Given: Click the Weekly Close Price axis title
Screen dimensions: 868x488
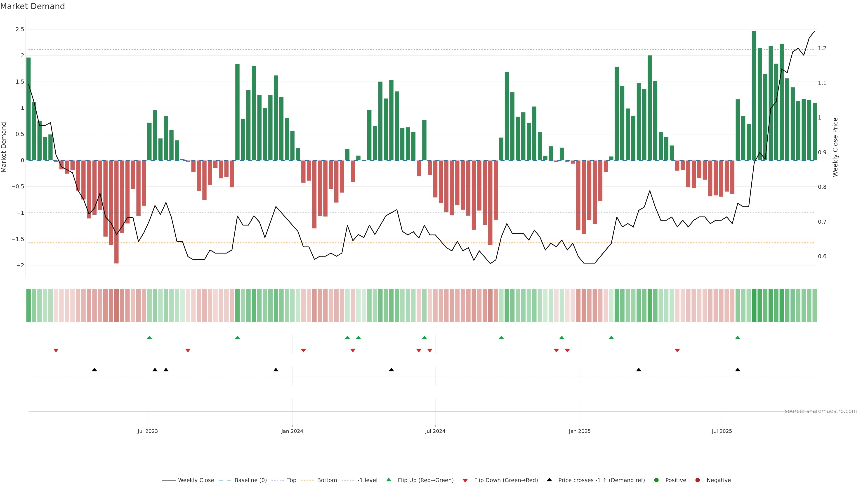Looking at the screenshot, I should click(x=835, y=147).
